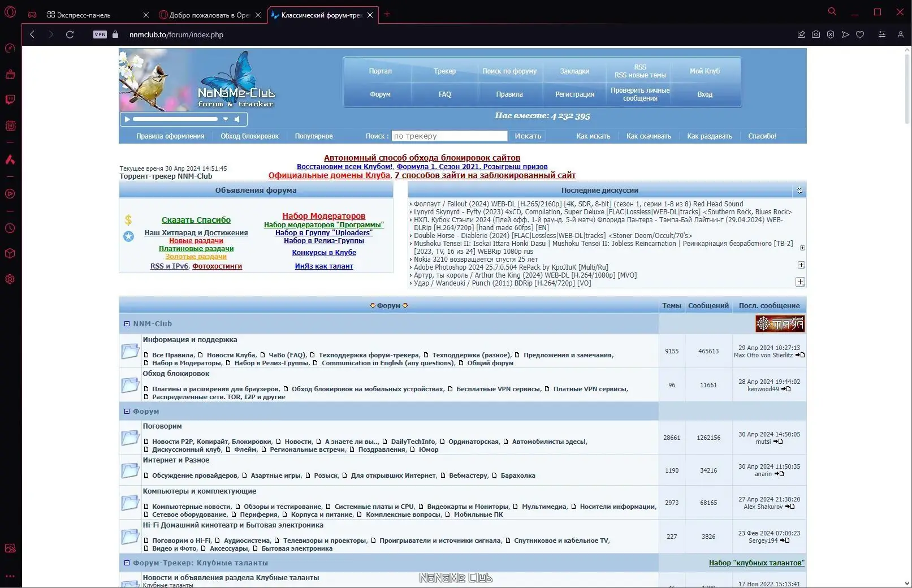
Task: Open the Регистрация menu item
Action: [x=574, y=94]
